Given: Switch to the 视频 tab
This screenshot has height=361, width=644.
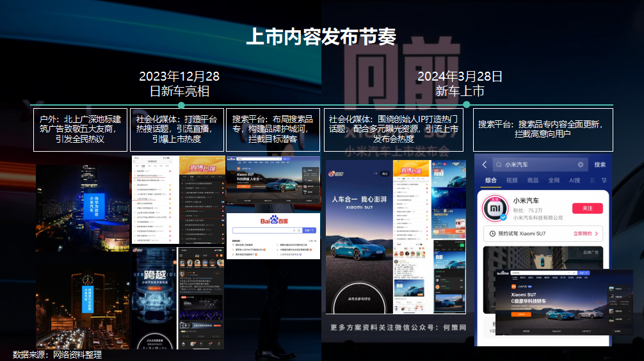Looking at the screenshot, I should pos(511,180).
